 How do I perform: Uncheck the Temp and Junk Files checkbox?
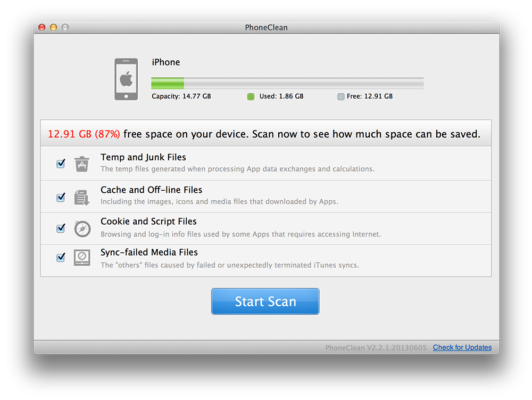click(61, 164)
